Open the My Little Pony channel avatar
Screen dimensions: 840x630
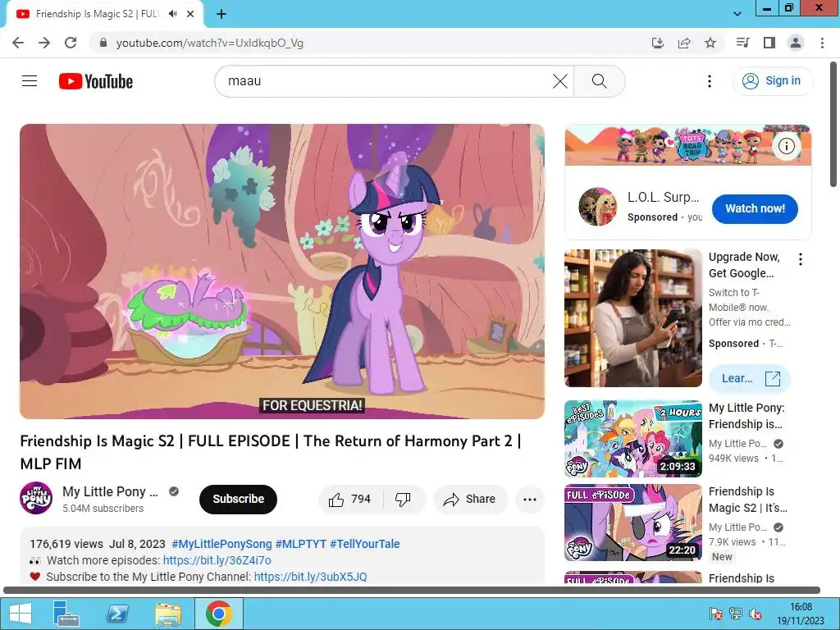point(36,498)
